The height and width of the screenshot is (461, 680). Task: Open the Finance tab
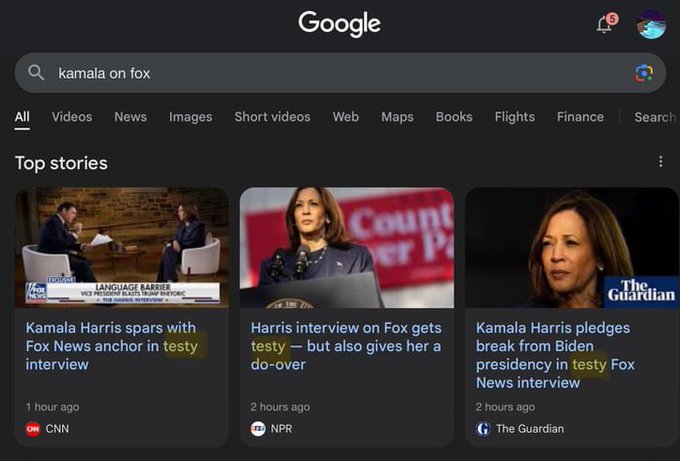[580, 117]
